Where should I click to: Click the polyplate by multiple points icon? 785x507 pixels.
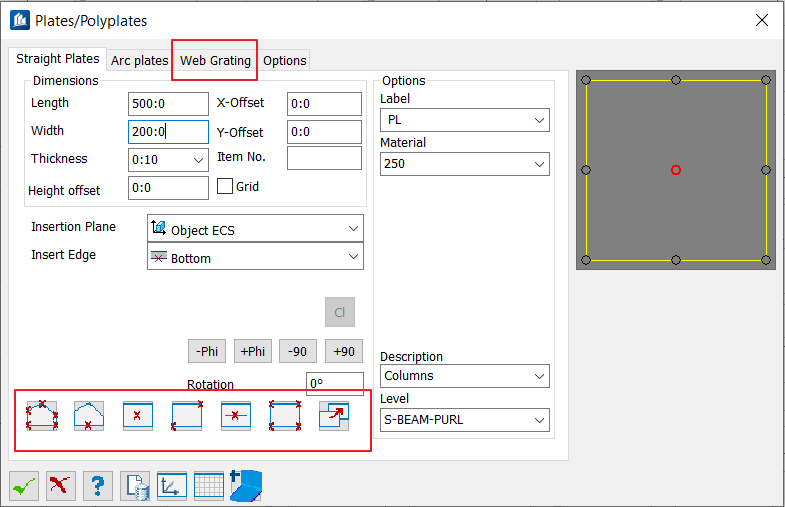click(42, 415)
